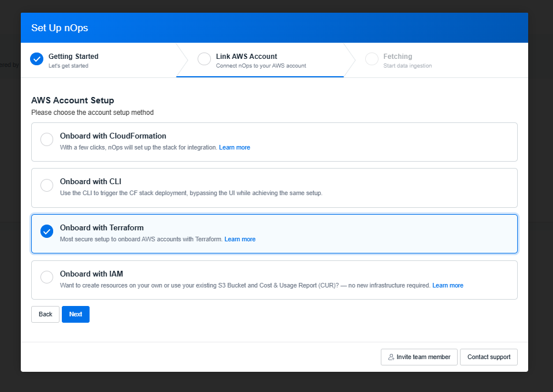Click the Onboard with CloudFormation title
Viewport: 553px width, 392px height.
click(113, 136)
